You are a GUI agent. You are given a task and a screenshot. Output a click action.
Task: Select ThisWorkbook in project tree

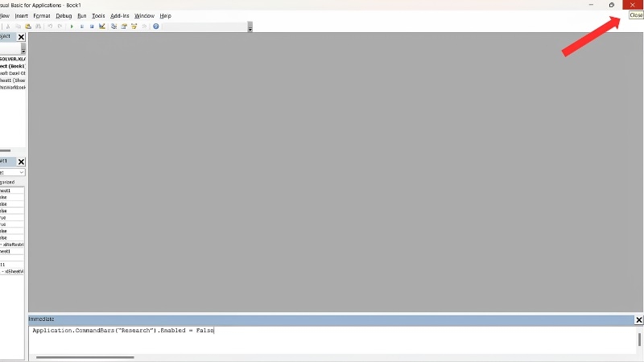pyautogui.click(x=13, y=88)
